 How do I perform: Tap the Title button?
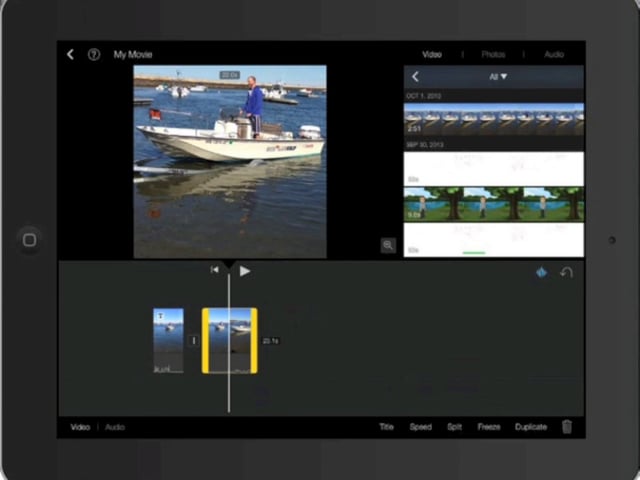pos(386,427)
